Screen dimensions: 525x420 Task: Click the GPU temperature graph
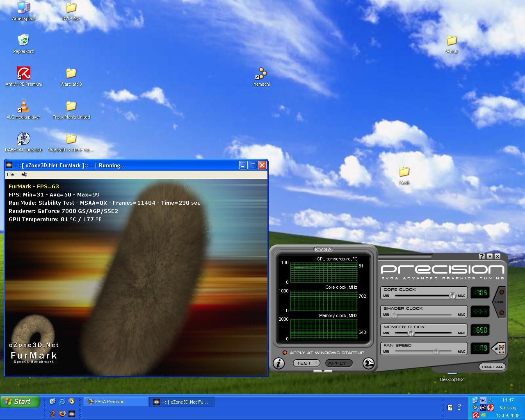pyautogui.click(x=324, y=272)
